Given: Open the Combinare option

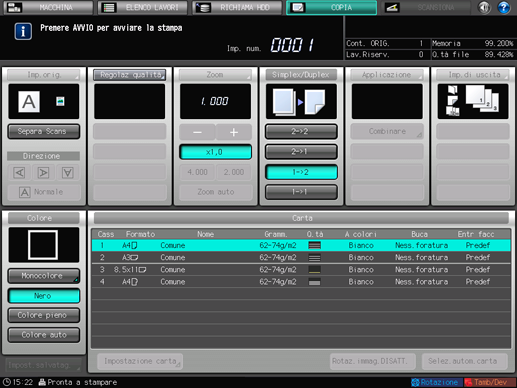Looking at the screenshot, I should 387,131.
